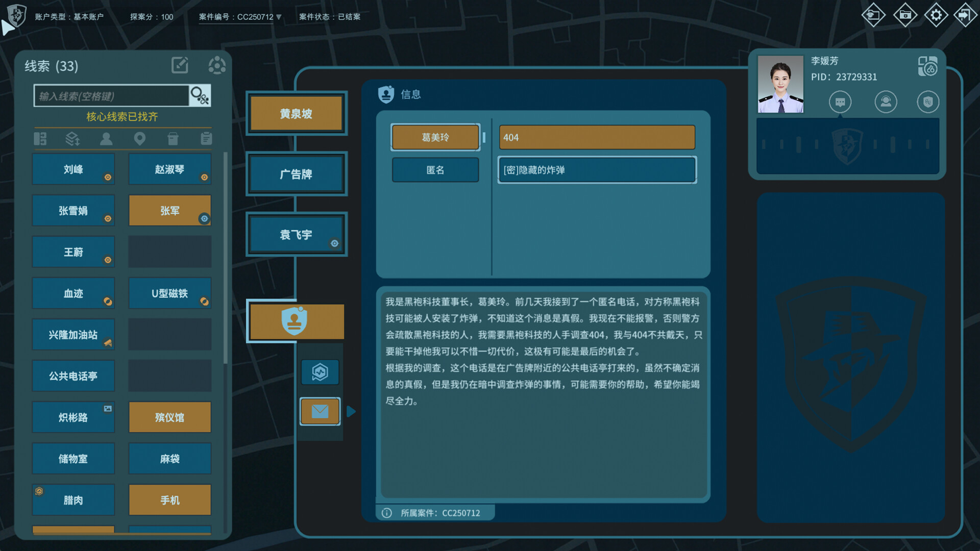Viewport: 980px width, 551px height.
Task: Toggle the eye marker on the 袁飞宇 node
Action: (x=335, y=244)
